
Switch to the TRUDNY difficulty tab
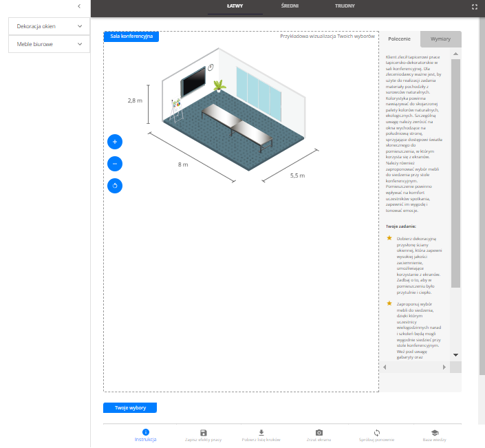coord(345,6)
